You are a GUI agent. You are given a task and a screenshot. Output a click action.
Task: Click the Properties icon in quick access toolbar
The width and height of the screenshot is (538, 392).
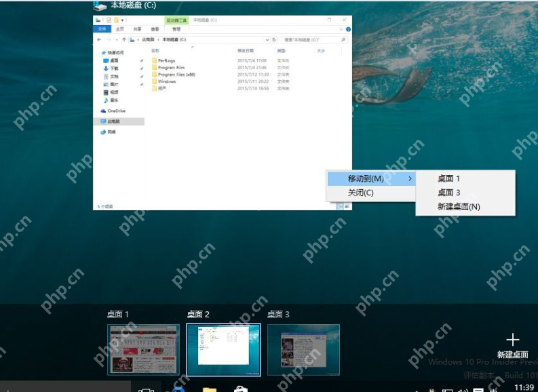tap(109, 20)
